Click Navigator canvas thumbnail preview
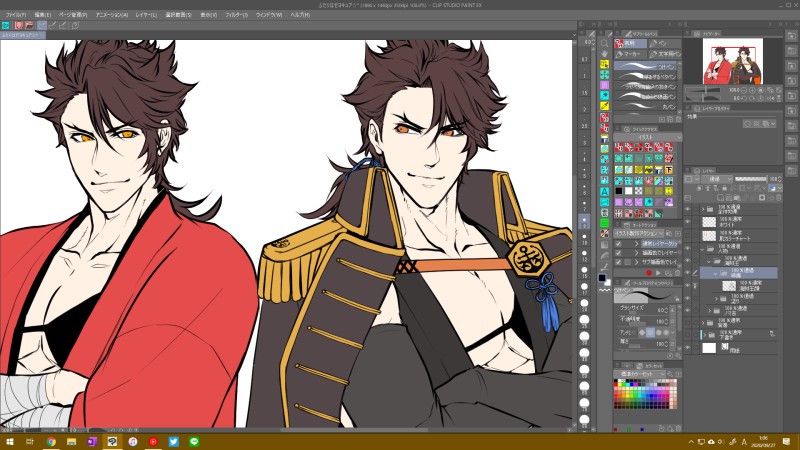Screen dimensions: 800x450 (732, 62)
